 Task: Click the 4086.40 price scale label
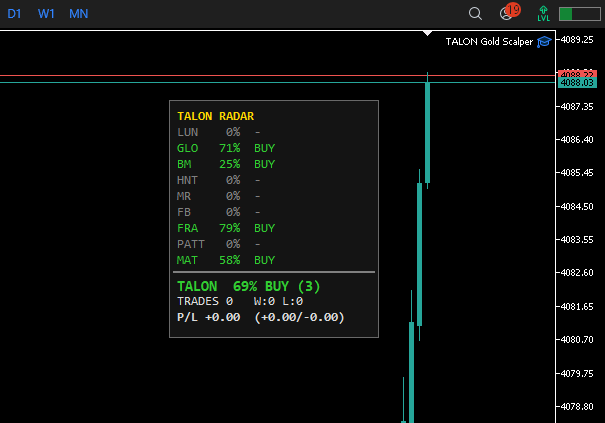coord(577,140)
